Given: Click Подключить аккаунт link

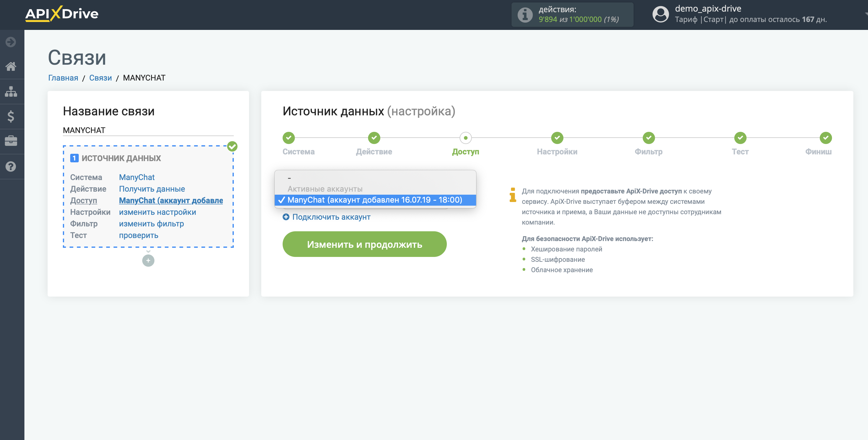Looking at the screenshot, I should (x=331, y=217).
